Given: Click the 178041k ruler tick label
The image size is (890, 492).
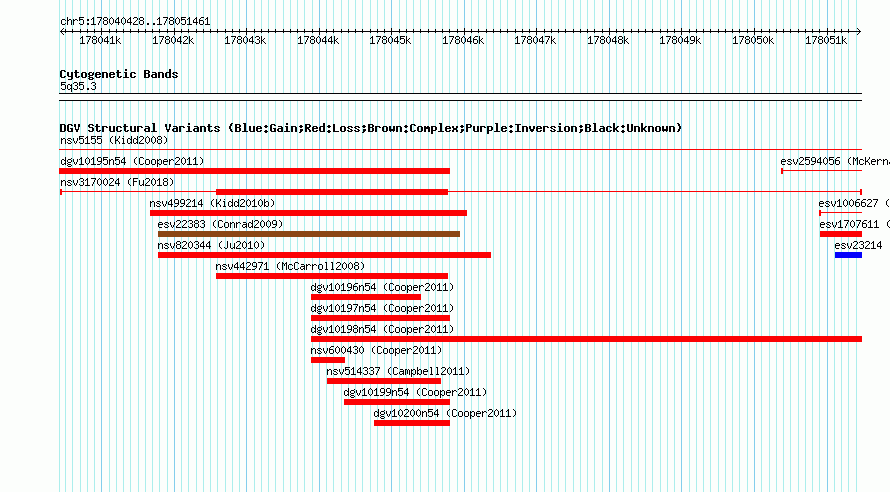Looking at the screenshot, I should tap(100, 40).
